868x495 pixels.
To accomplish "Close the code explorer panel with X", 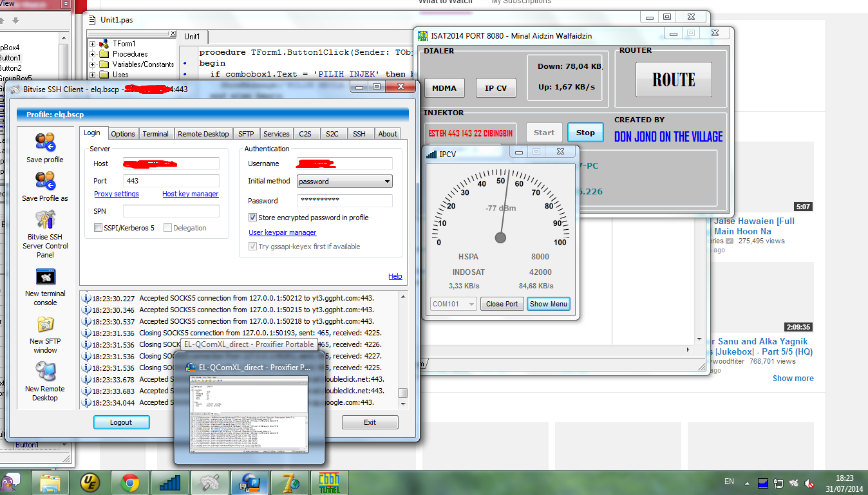I will (173, 35).
